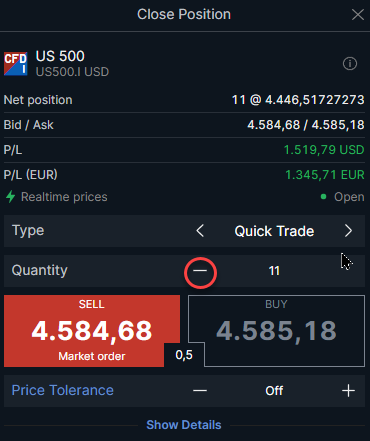Switch to previous order type
The height and width of the screenshot is (441, 370).
[200, 231]
